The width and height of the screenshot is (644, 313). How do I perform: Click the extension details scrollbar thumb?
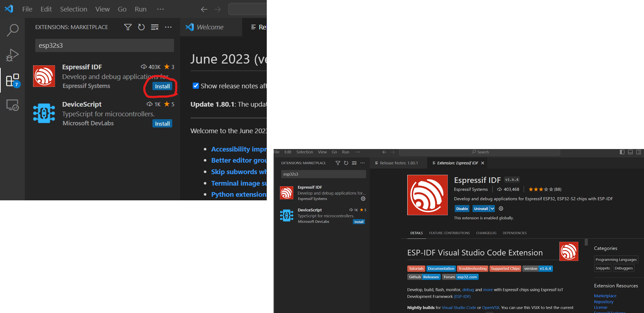coord(586,242)
